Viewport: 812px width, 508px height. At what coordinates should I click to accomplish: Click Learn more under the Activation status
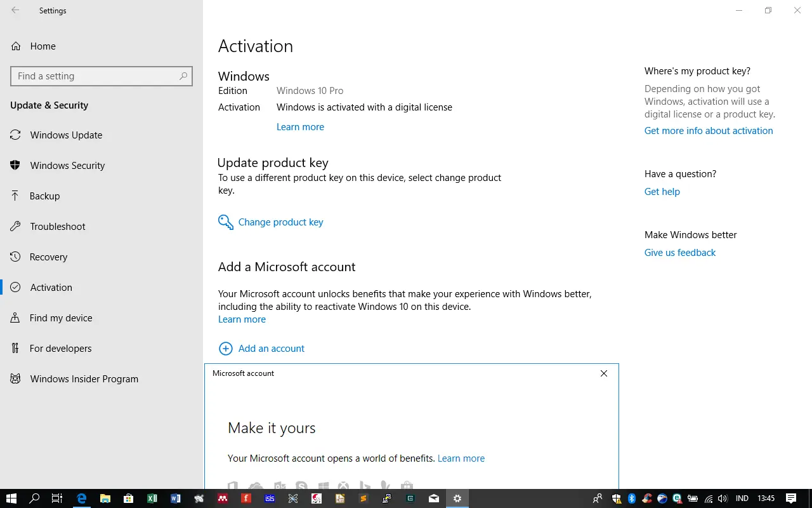tap(300, 127)
